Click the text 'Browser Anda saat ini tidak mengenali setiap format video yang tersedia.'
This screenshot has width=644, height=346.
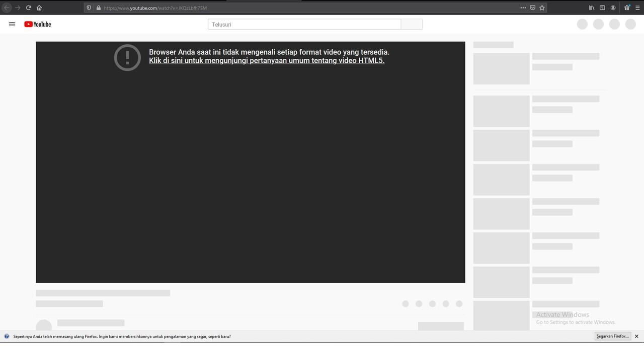[269, 52]
